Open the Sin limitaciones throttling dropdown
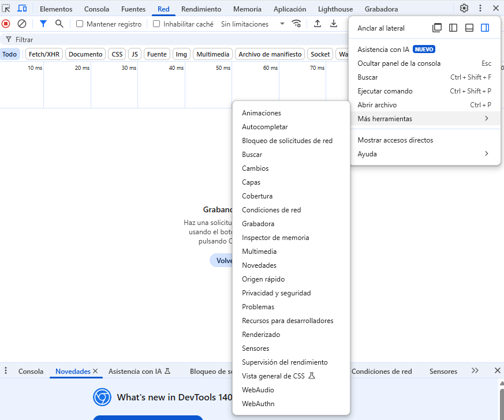Screen dimensions: 504x420 coord(253,24)
